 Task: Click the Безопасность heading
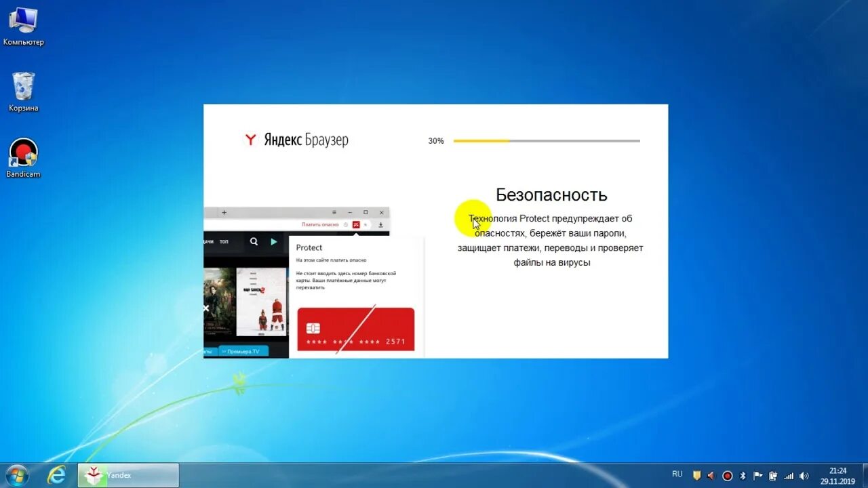551,195
